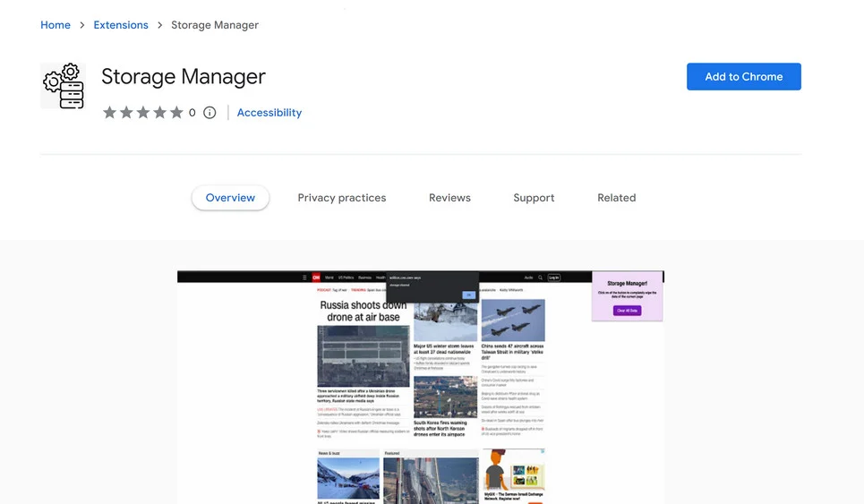Select the Overview tab

coord(230,198)
